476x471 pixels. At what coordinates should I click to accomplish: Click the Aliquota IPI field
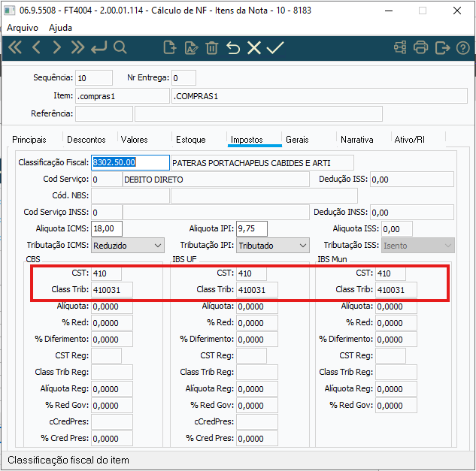point(252,228)
